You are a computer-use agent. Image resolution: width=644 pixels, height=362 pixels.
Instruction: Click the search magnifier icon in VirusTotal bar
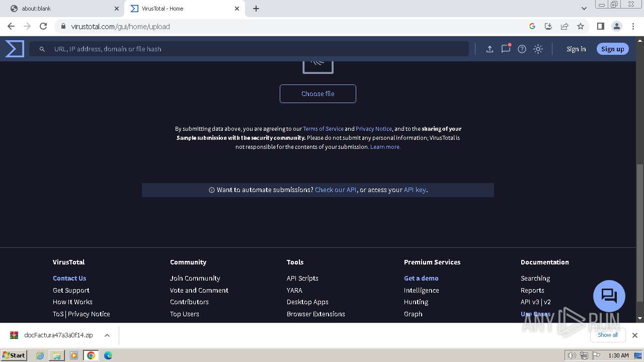[42, 49]
